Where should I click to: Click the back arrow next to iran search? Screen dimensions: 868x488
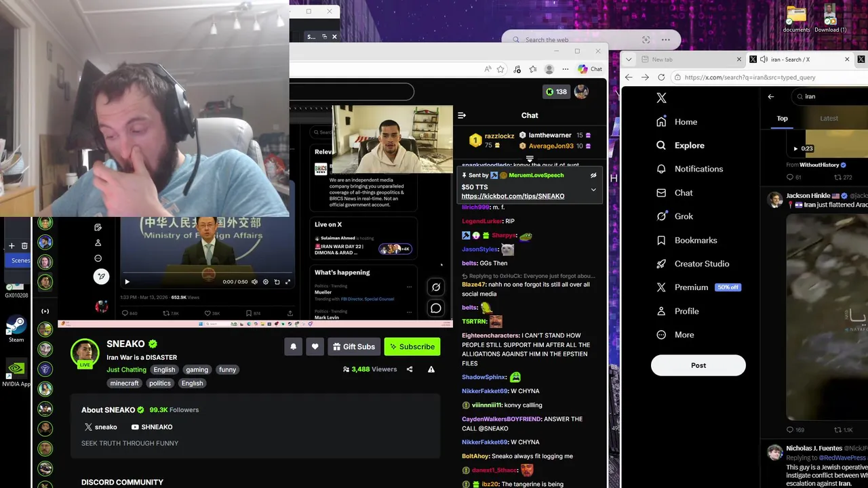tap(770, 96)
